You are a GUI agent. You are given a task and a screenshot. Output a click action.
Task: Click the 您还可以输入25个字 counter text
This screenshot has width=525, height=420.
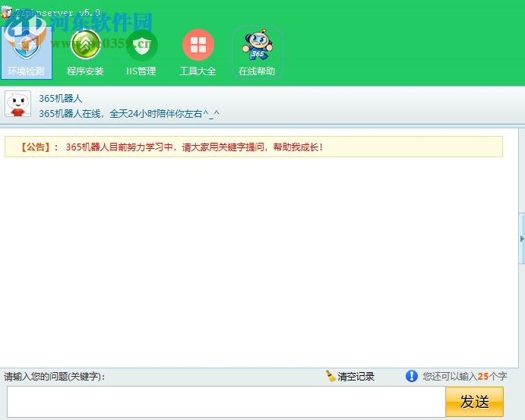point(465,377)
